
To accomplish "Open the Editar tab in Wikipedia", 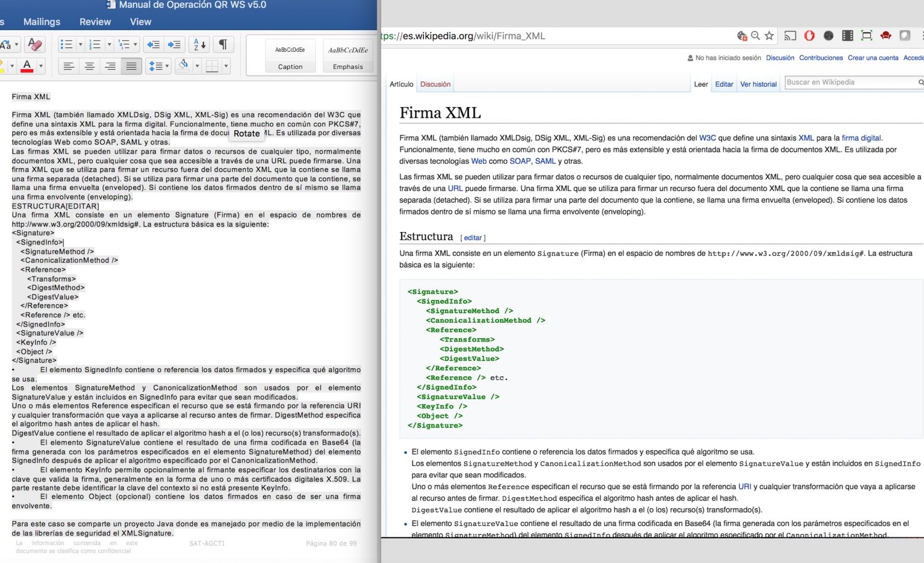I will (724, 84).
